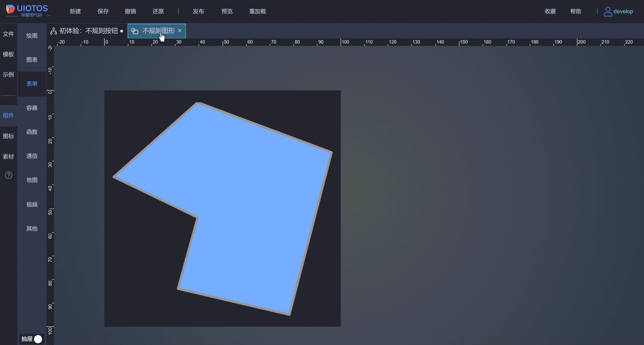Click the develop user profile icon
The image size is (644, 345).
[608, 11]
